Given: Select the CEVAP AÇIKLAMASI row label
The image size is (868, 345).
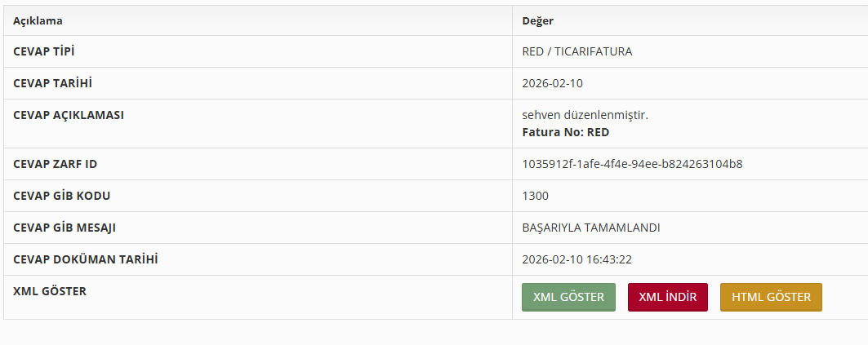Looking at the screenshot, I should tap(69, 115).
